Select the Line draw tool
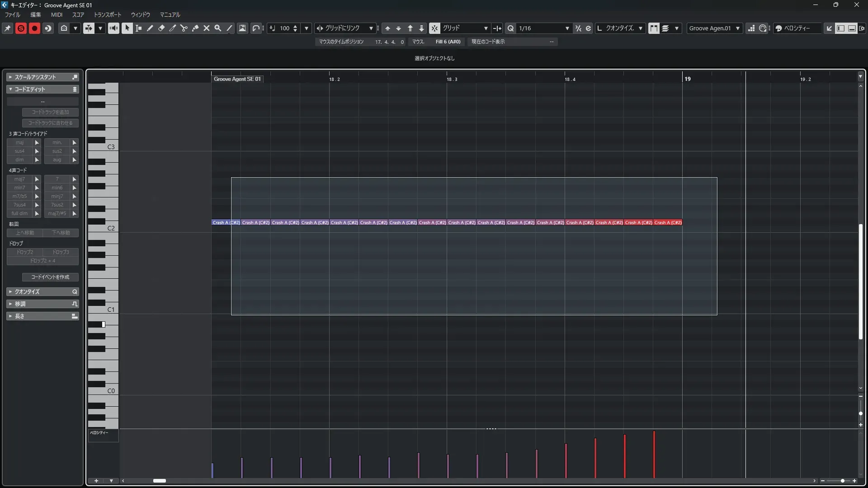Viewport: 868px width, 488px height. [229, 28]
